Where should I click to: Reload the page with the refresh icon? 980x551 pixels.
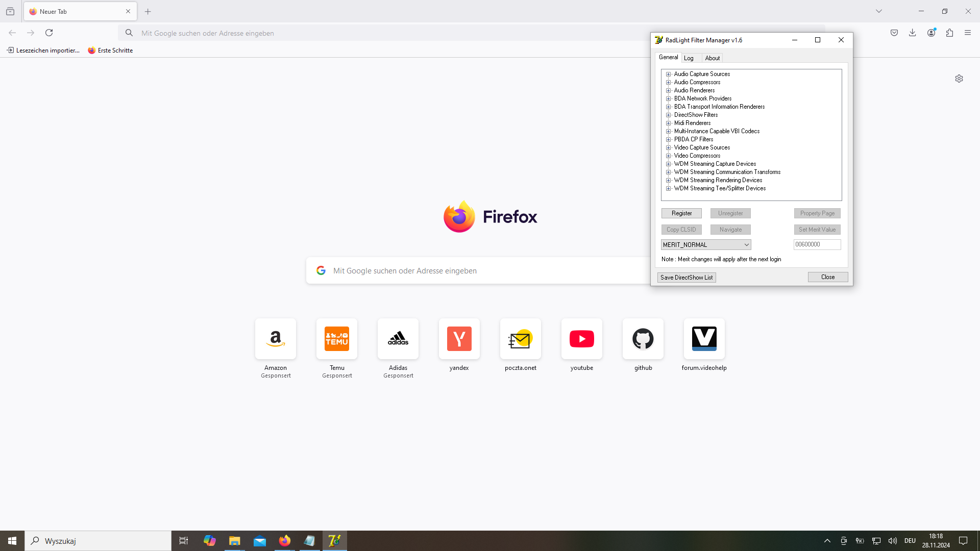coord(49,33)
